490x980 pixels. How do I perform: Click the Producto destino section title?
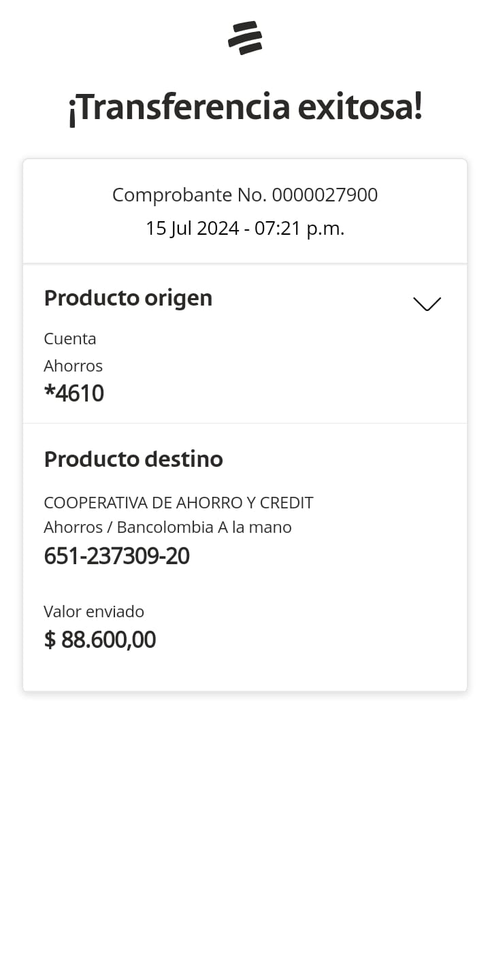tap(133, 459)
